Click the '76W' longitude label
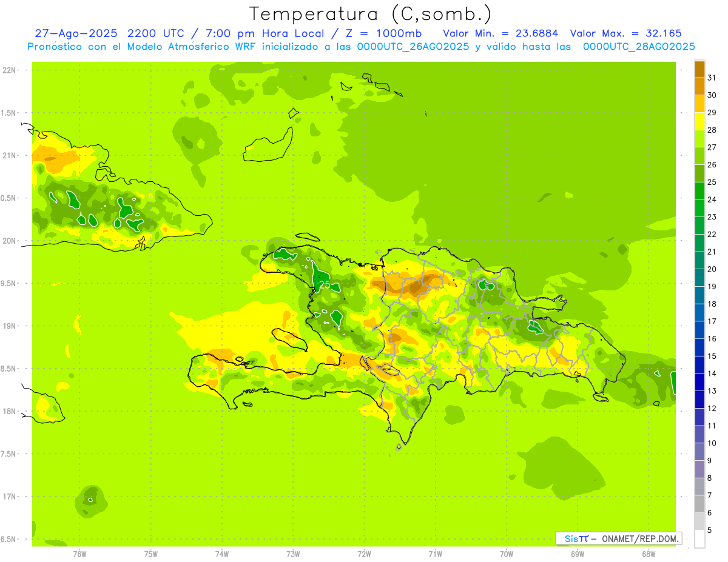728x562 pixels. click(x=79, y=554)
